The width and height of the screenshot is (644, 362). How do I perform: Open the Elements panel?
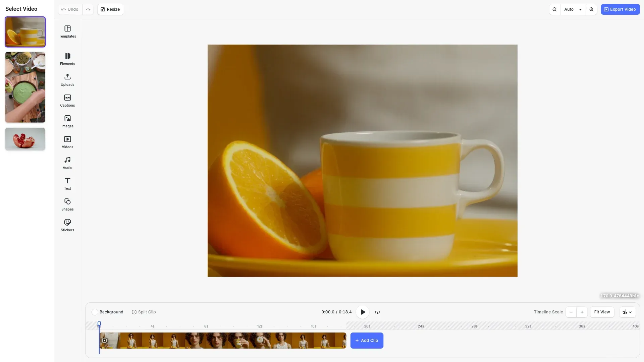click(x=67, y=59)
